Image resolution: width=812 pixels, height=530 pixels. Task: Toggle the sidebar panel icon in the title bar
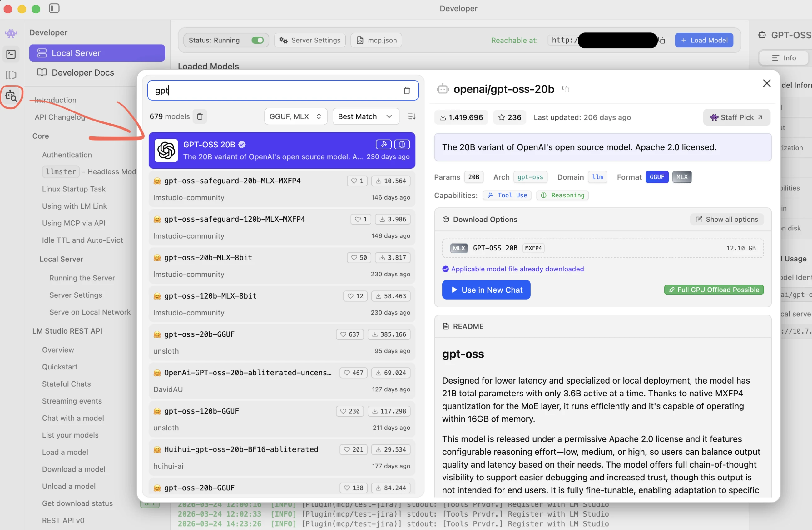pyautogui.click(x=54, y=8)
